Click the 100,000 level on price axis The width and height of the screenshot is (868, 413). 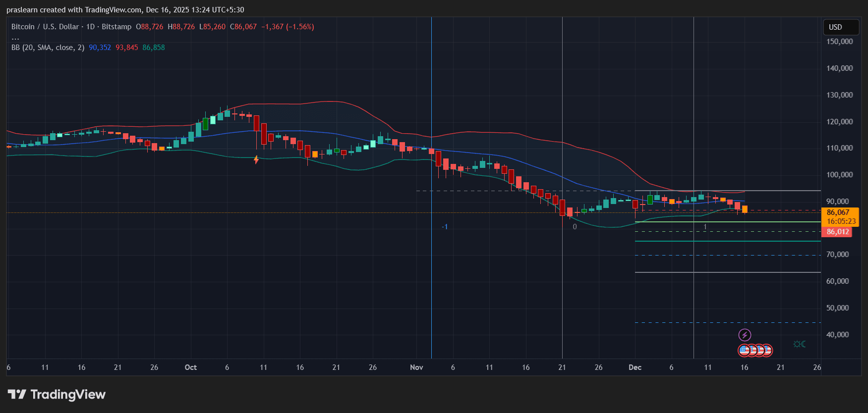click(x=839, y=175)
